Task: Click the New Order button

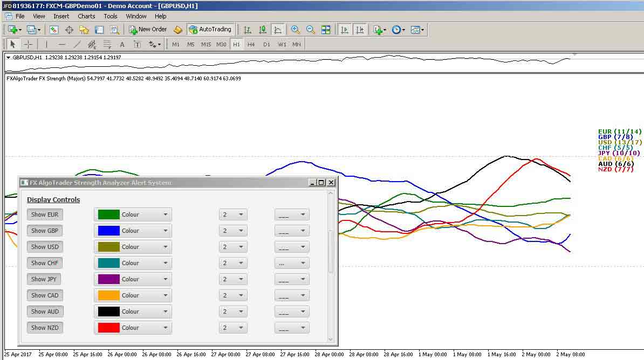Action: pos(148,29)
